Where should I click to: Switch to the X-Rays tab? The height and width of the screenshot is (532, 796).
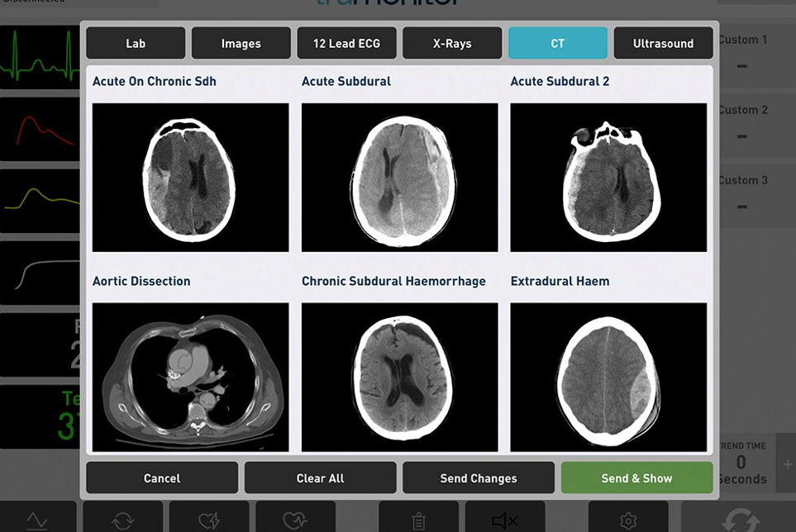pyautogui.click(x=452, y=44)
